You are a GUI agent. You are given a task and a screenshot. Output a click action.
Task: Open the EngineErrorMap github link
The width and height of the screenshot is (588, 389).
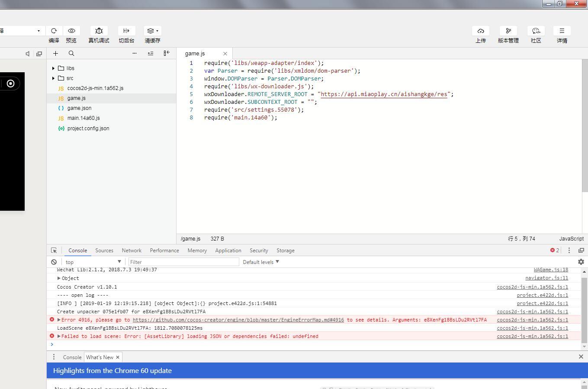click(238, 320)
